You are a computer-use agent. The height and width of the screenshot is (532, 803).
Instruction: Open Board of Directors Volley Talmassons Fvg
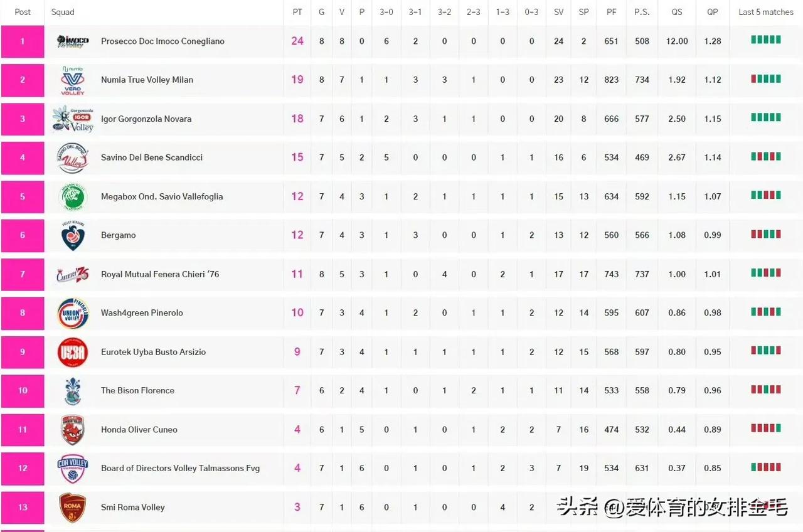tap(180, 468)
